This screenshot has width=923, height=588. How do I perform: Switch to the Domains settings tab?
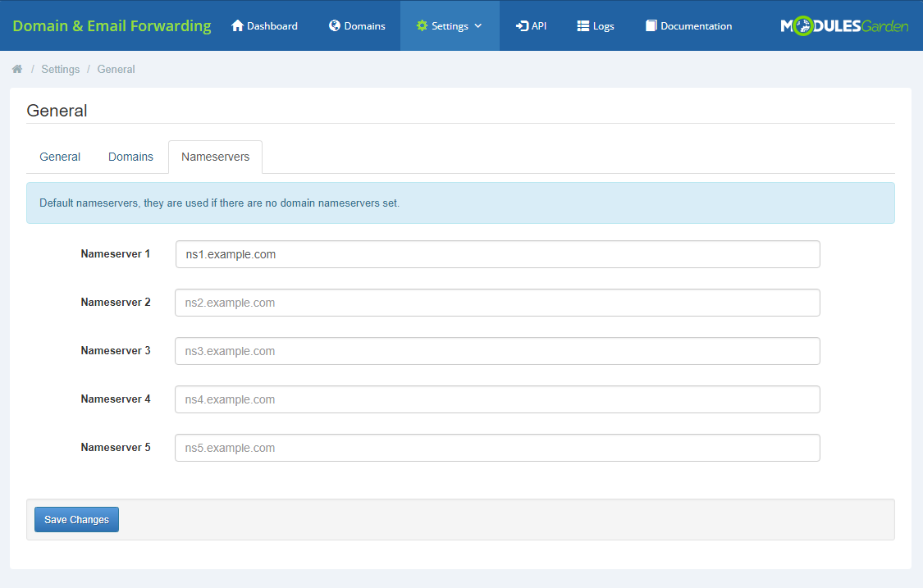point(130,157)
